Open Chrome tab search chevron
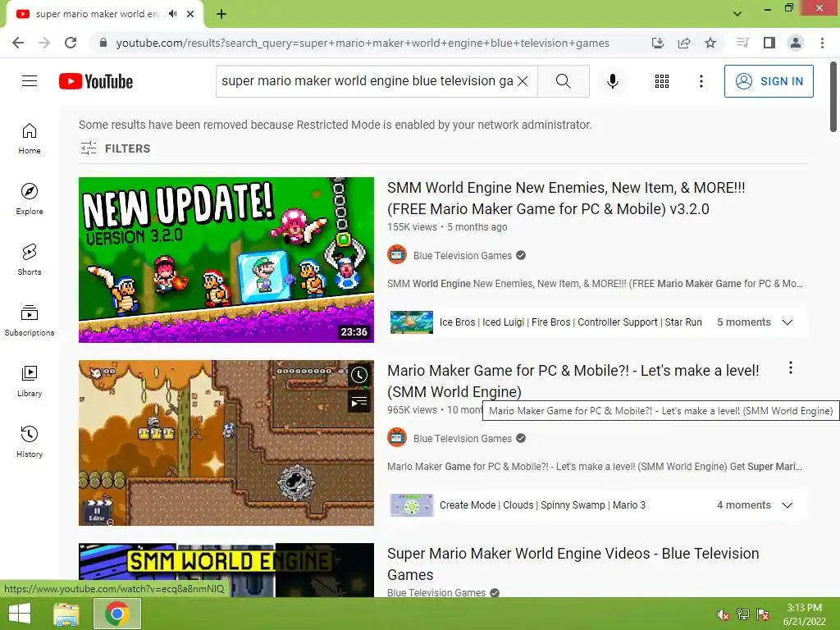The width and height of the screenshot is (840, 630). click(x=737, y=14)
